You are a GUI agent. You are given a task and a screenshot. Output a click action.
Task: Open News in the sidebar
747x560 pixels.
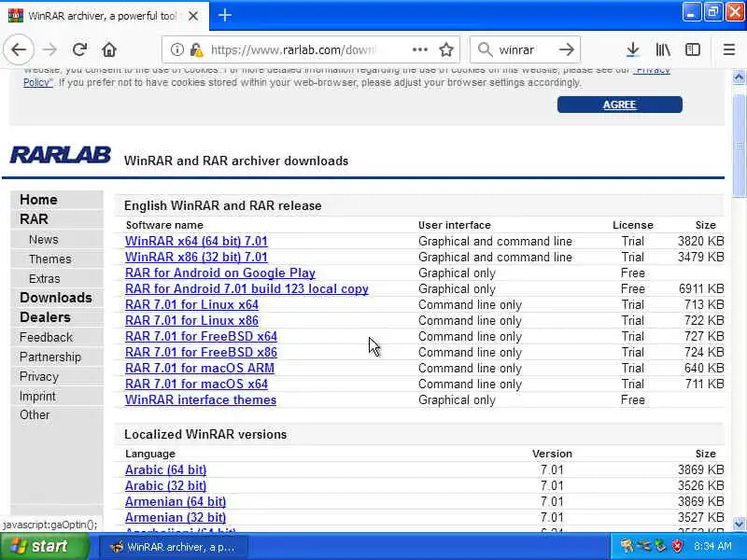tap(43, 239)
